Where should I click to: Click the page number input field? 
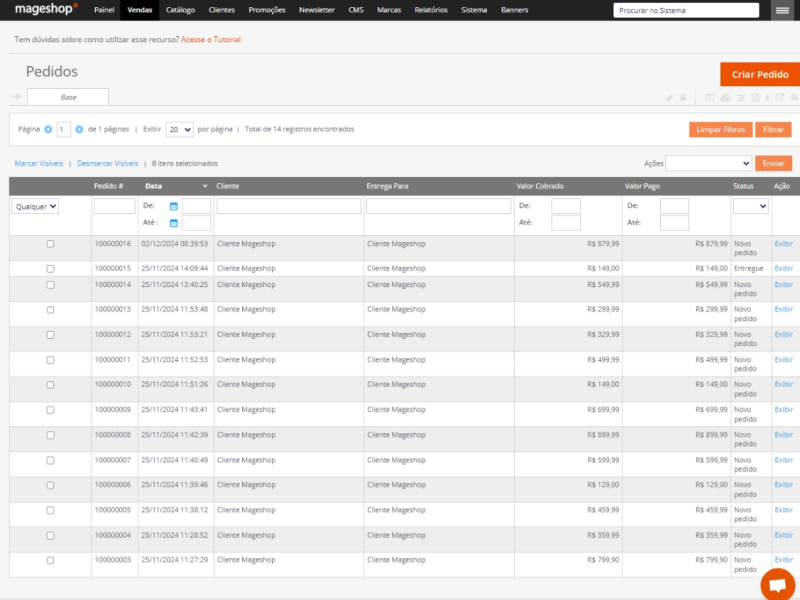pyautogui.click(x=63, y=130)
